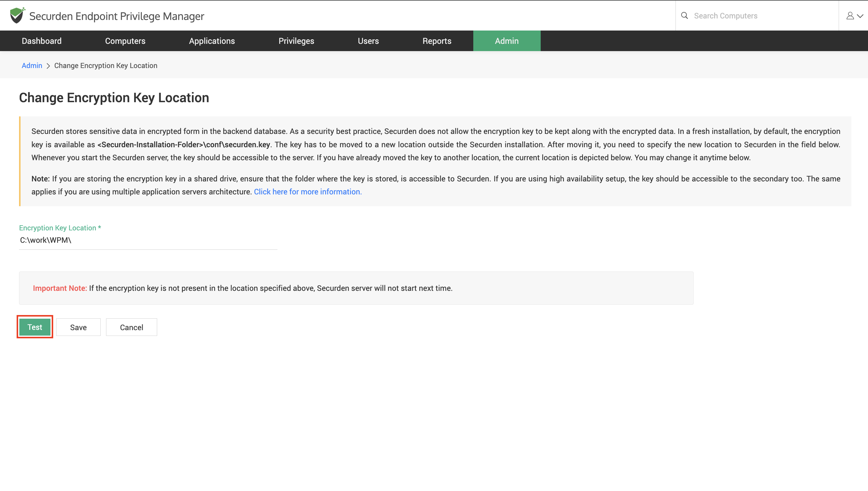Go to the Applications tab
Viewport: 868px width, 491px height.
point(212,41)
